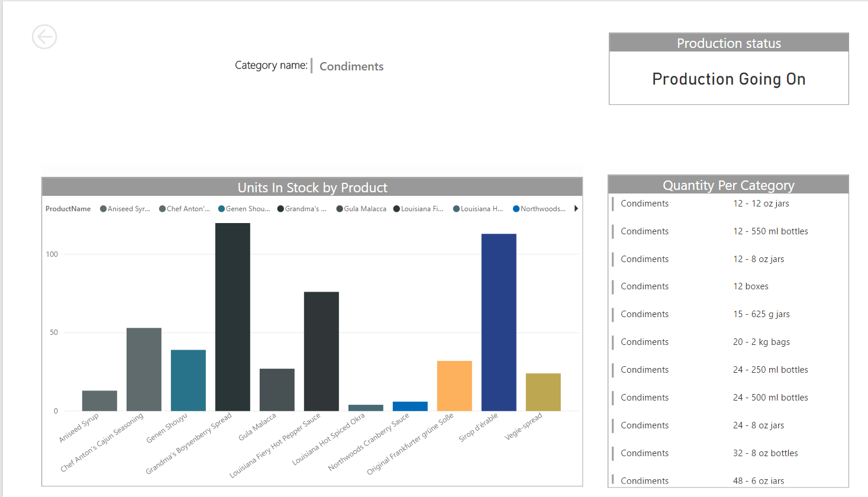
Task: Select the Chef Anton's legend marker
Action: pos(163,208)
